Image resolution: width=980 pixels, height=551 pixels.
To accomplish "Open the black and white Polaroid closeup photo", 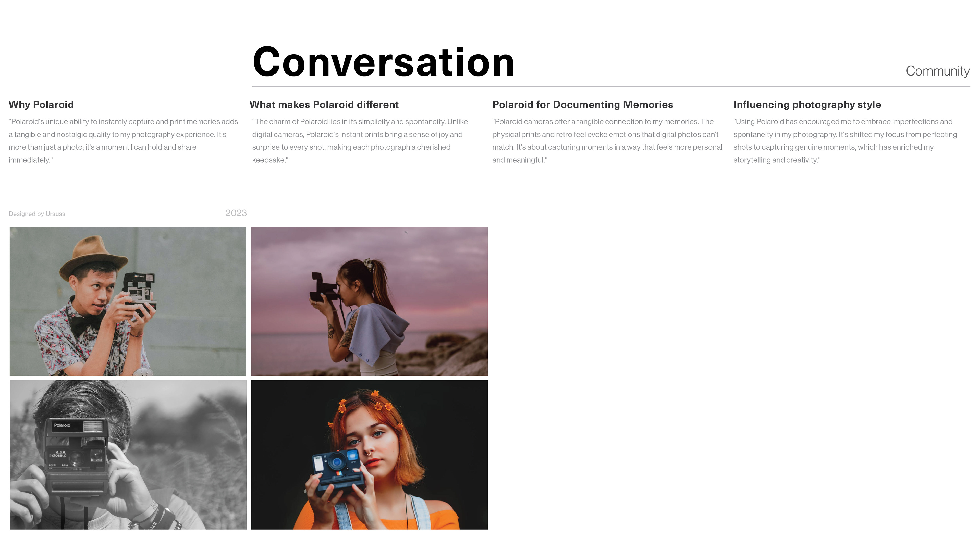I will [128, 455].
